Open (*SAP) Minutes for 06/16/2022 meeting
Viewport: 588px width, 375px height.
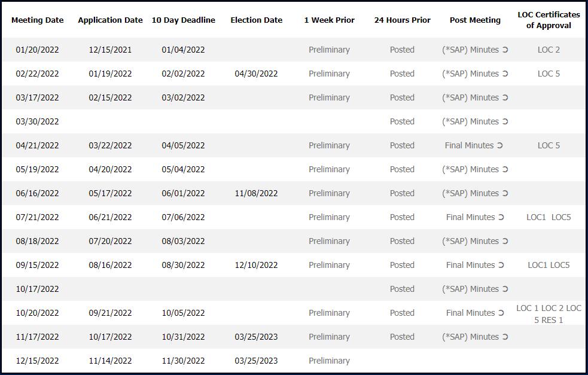[470, 194]
